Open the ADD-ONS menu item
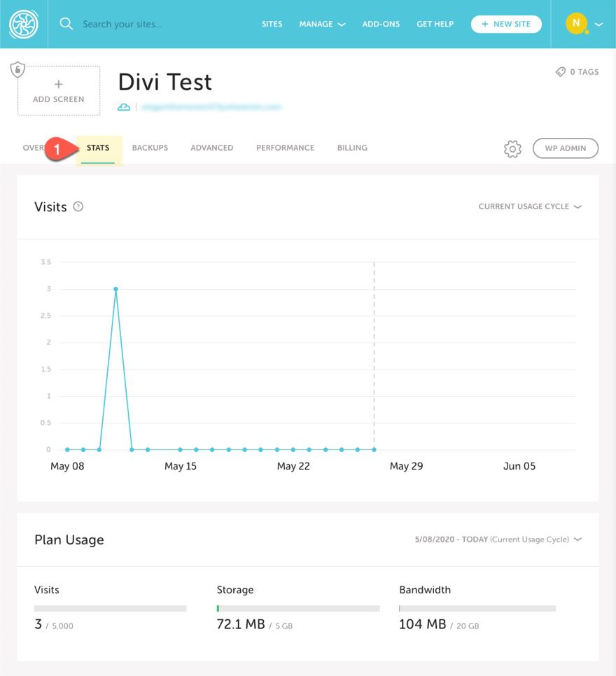 click(x=381, y=24)
